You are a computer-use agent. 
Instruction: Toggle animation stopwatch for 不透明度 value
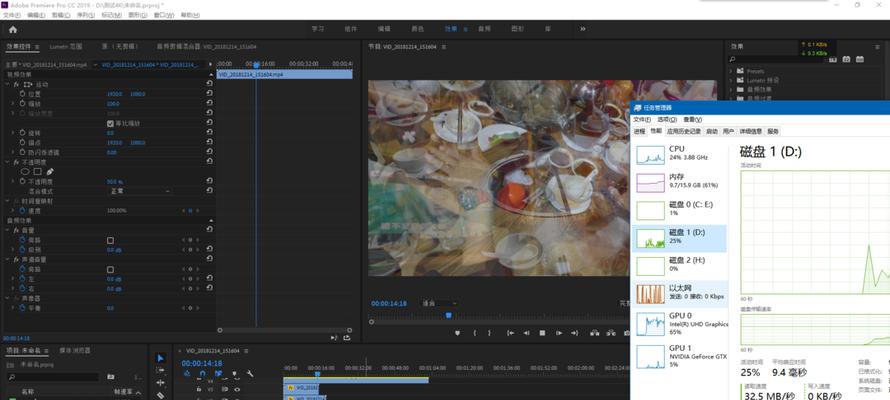point(23,181)
